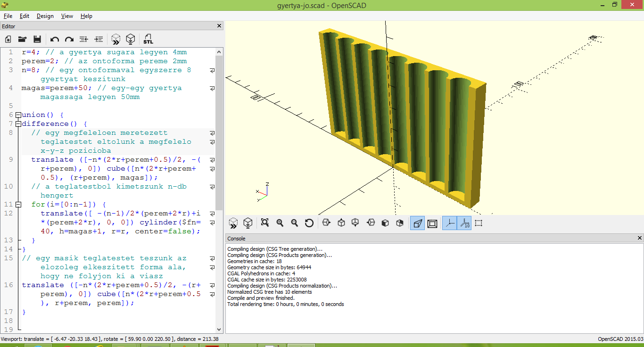Reset the 3D view
This screenshot has width=644, height=347.
tap(309, 223)
